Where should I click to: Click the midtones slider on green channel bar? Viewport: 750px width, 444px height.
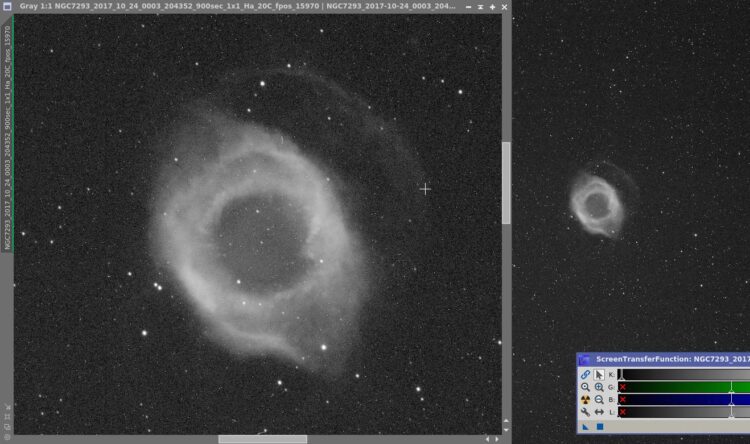click(x=731, y=388)
